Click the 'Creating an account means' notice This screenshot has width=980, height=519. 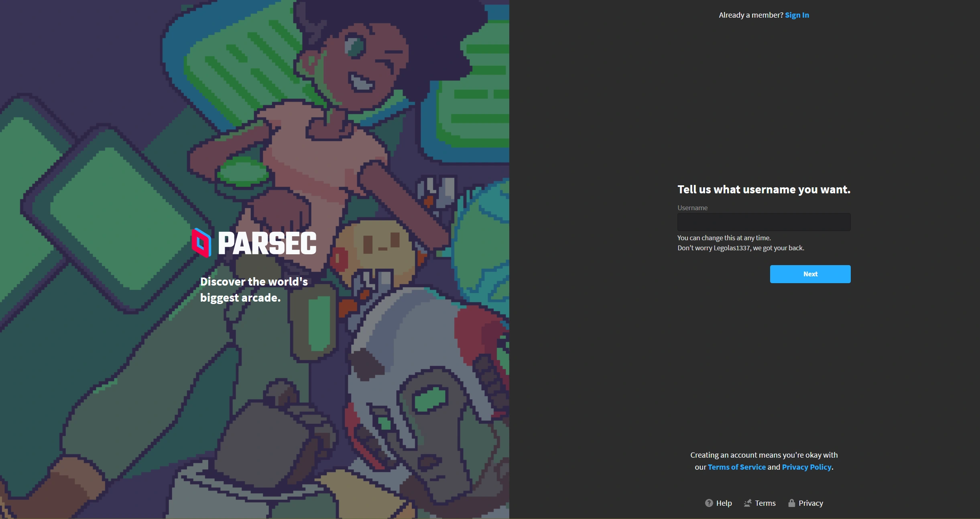[764, 455]
